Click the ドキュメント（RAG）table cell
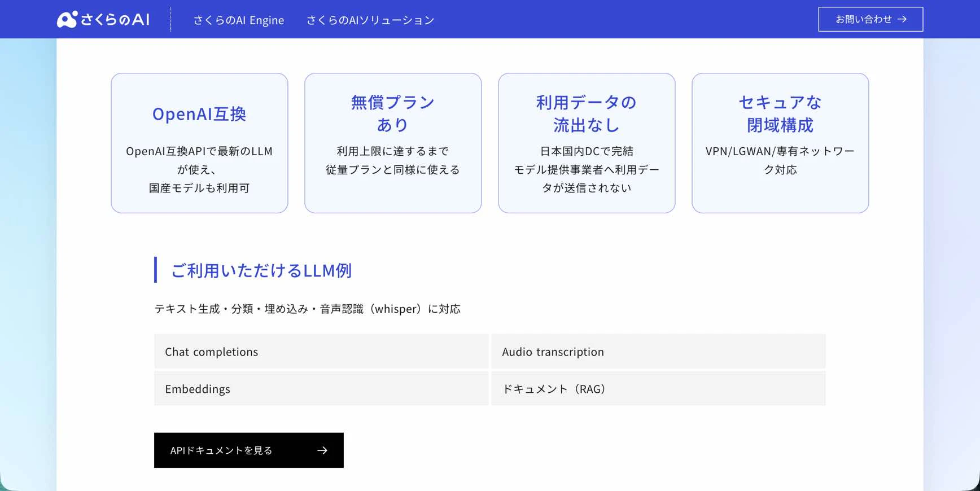 (x=658, y=389)
